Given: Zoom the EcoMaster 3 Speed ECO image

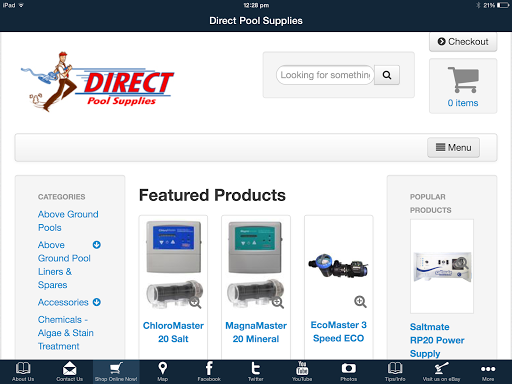Looking at the screenshot, I should click(x=360, y=301).
